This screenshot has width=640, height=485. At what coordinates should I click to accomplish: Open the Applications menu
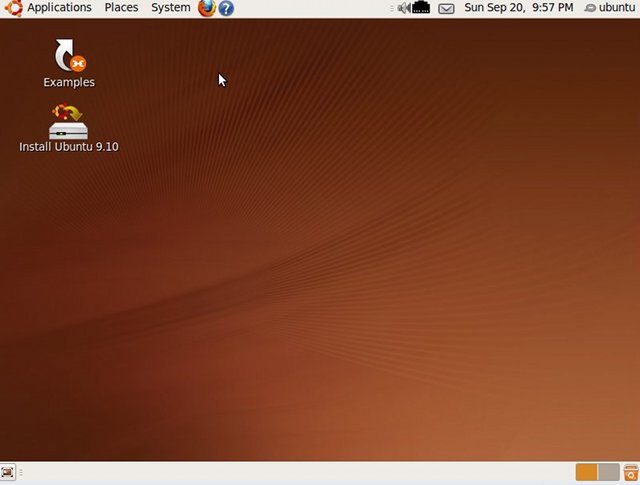tap(59, 7)
